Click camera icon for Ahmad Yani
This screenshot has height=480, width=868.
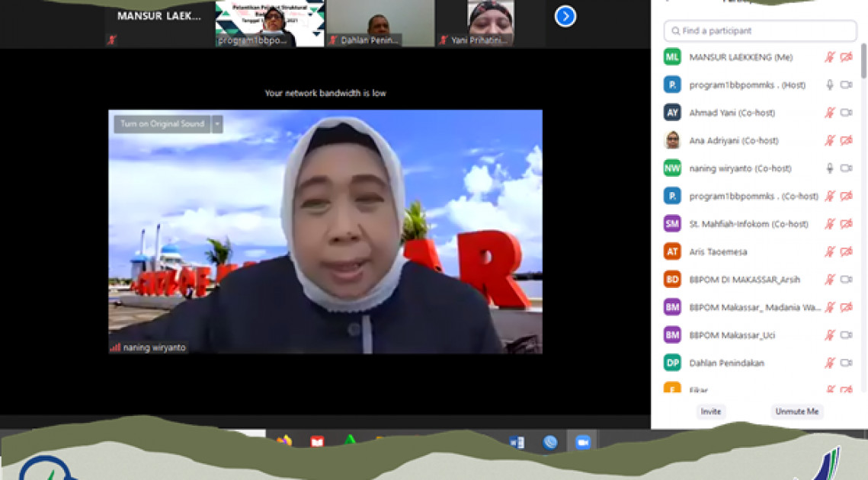click(847, 113)
